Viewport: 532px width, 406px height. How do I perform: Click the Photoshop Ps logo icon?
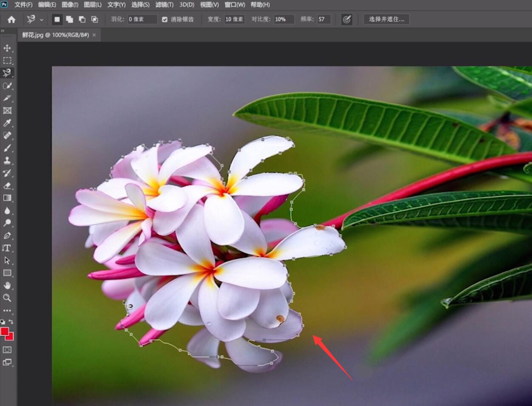pyautogui.click(x=4, y=4)
